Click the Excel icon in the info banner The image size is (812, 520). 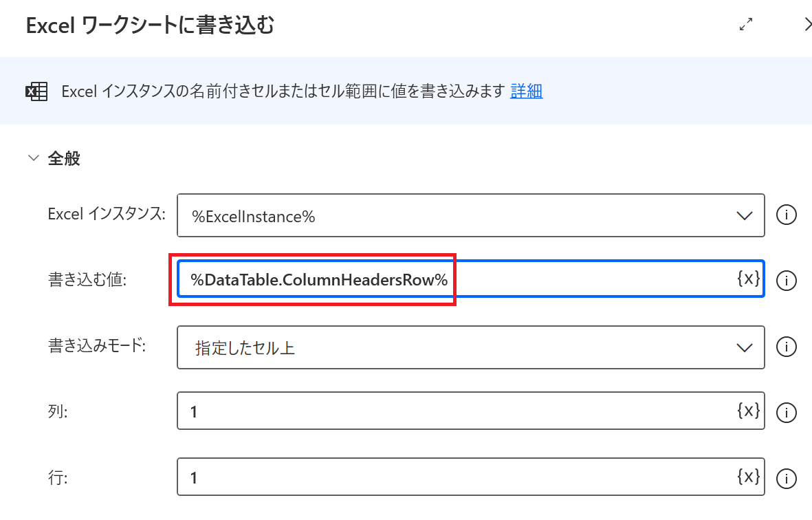click(x=36, y=91)
